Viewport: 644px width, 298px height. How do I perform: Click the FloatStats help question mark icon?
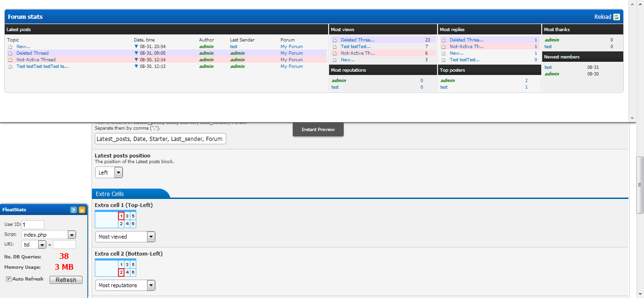pos(74,210)
